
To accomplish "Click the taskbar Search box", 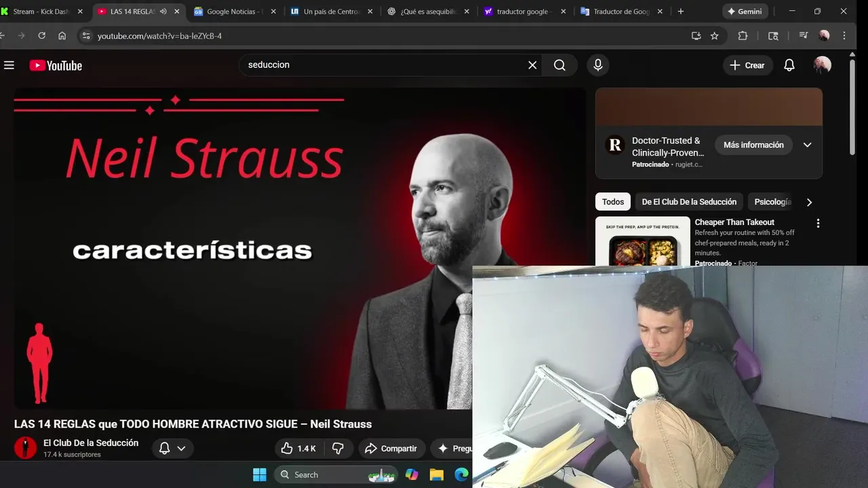I will (337, 474).
